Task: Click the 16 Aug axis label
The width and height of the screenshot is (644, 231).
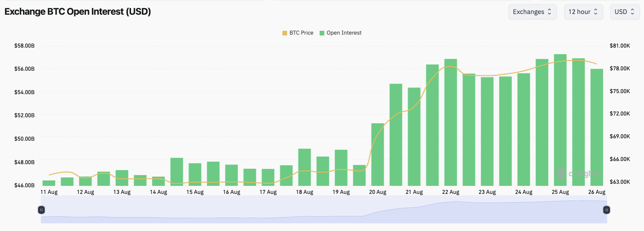Action: tap(232, 192)
